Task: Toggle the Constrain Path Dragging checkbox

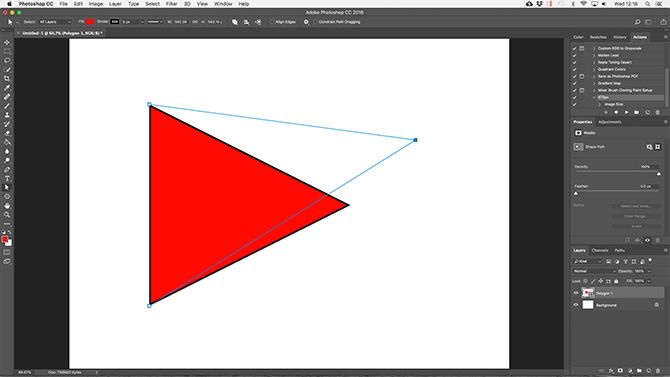Action: click(315, 22)
